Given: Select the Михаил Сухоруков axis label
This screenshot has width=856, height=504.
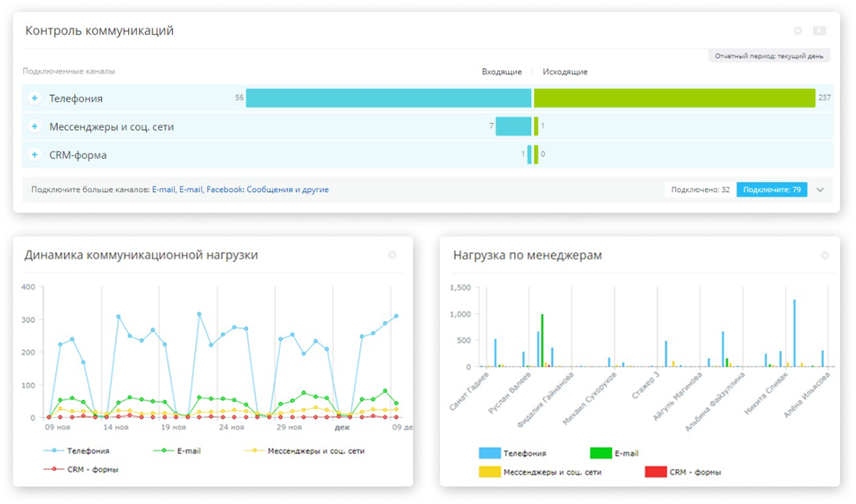Looking at the screenshot, I should pyautogui.click(x=589, y=398).
